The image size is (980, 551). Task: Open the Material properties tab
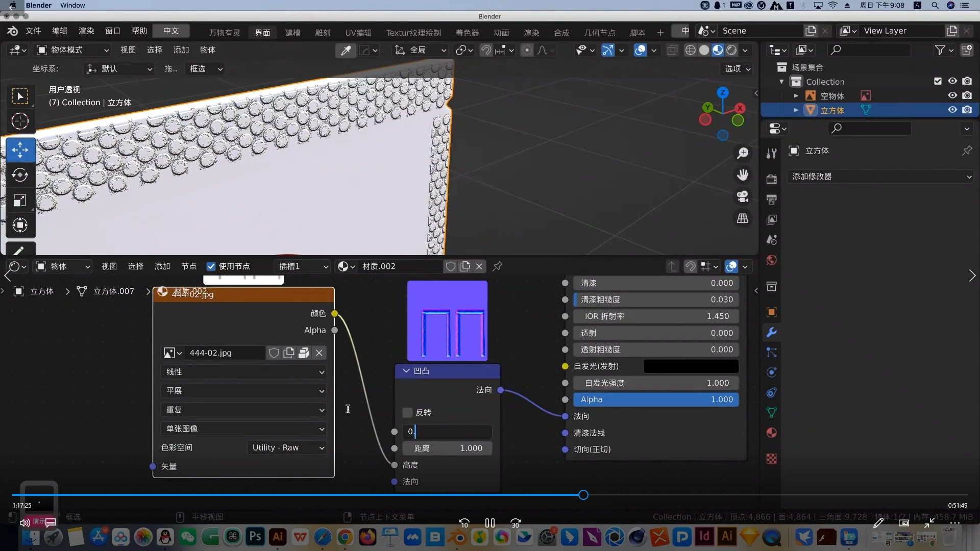[x=772, y=433]
